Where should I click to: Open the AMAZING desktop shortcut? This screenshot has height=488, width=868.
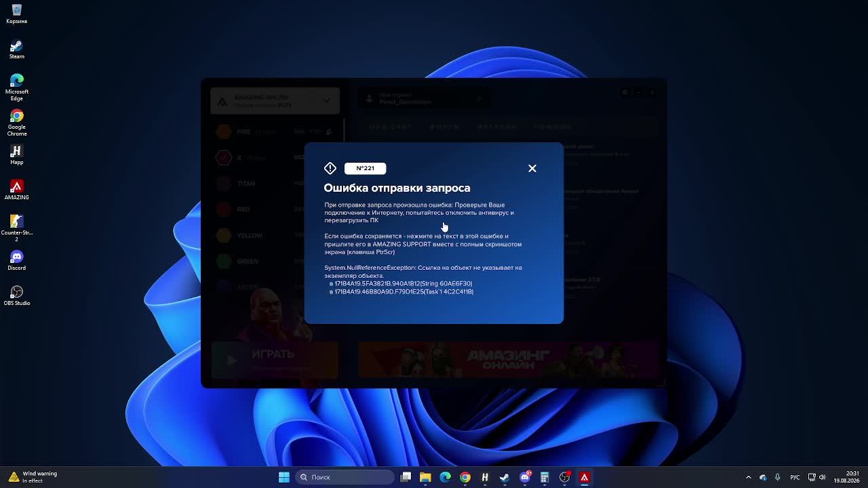coord(16,190)
